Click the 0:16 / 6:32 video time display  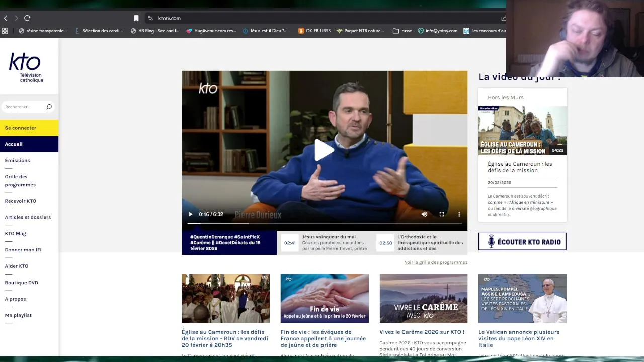pos(211,214)
